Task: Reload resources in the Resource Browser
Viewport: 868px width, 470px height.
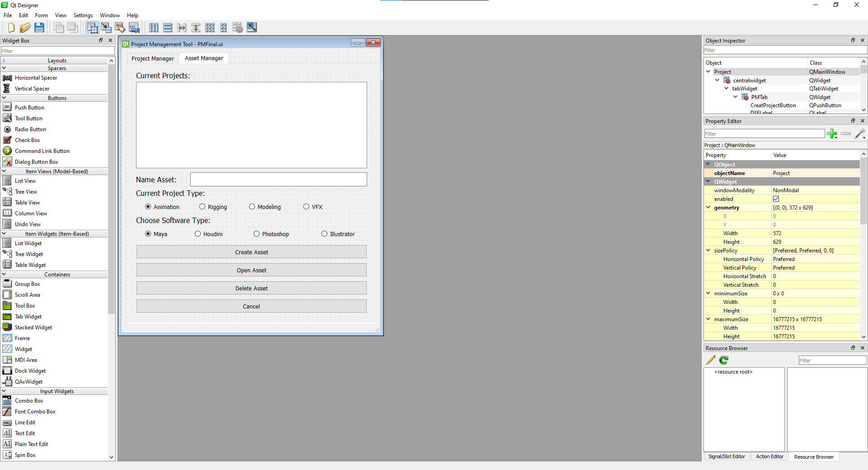Action: click(724, 360)
